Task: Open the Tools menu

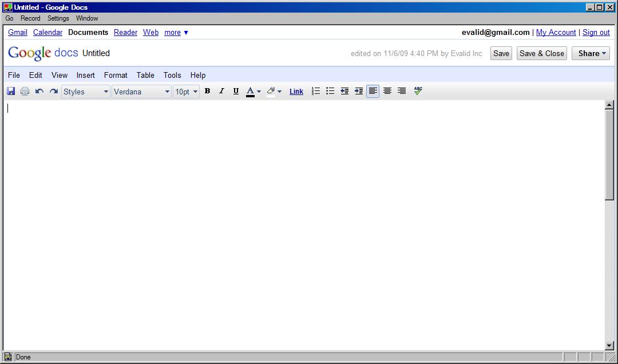Action: [172, 75]
